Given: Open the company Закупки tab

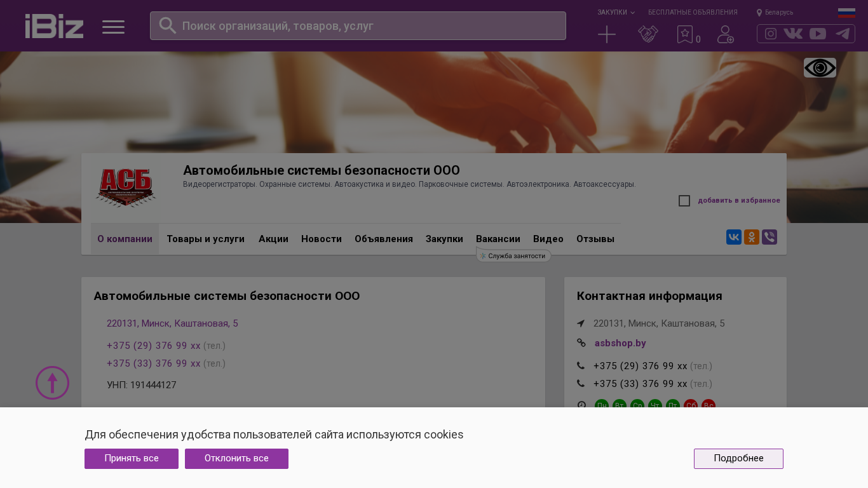Looking at the screenshot, I should point(444,239).
